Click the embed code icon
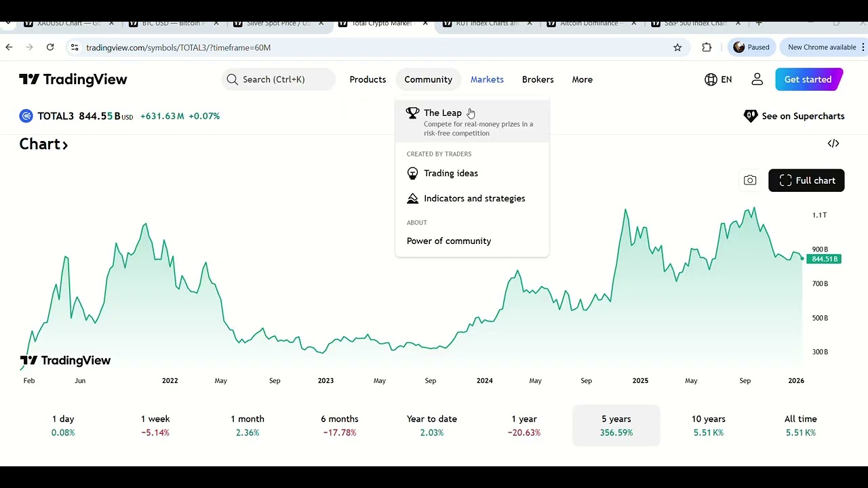Image resolution: width=868 pixels, height=488 pixels. click(x=833, y=143)
